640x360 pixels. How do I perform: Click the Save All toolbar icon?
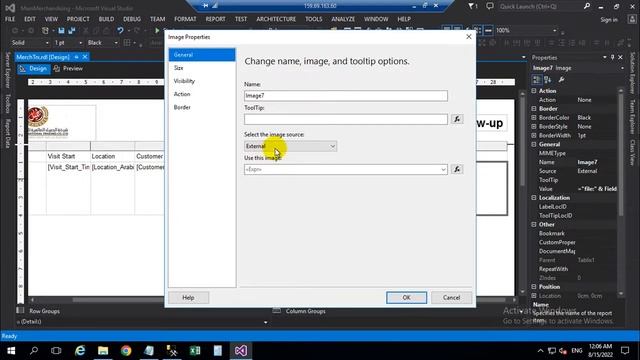click(x=72, y=31)
